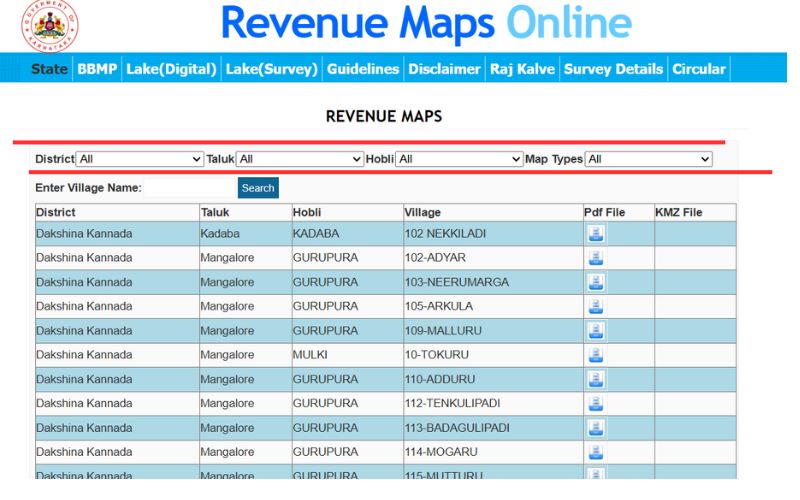The image size is (800, 500).
Task: Open the Lake(Digital) menu item
Action: tap(171, 69)
